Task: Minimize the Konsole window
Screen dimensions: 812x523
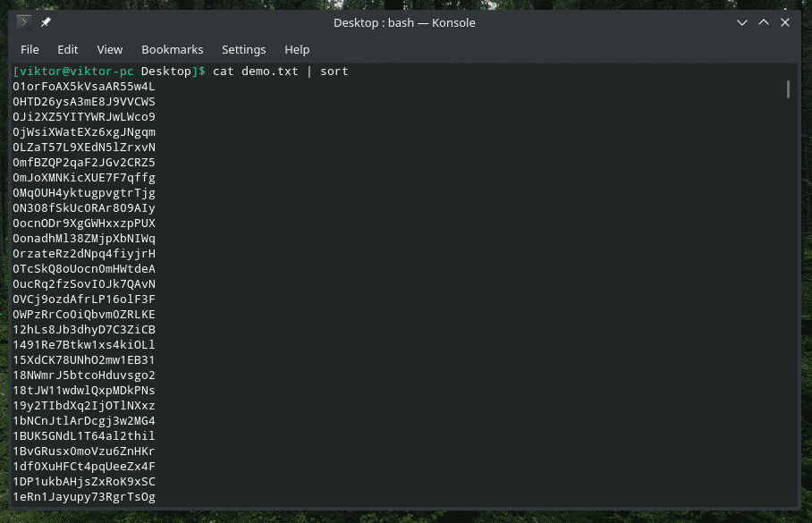Action: 742,22
